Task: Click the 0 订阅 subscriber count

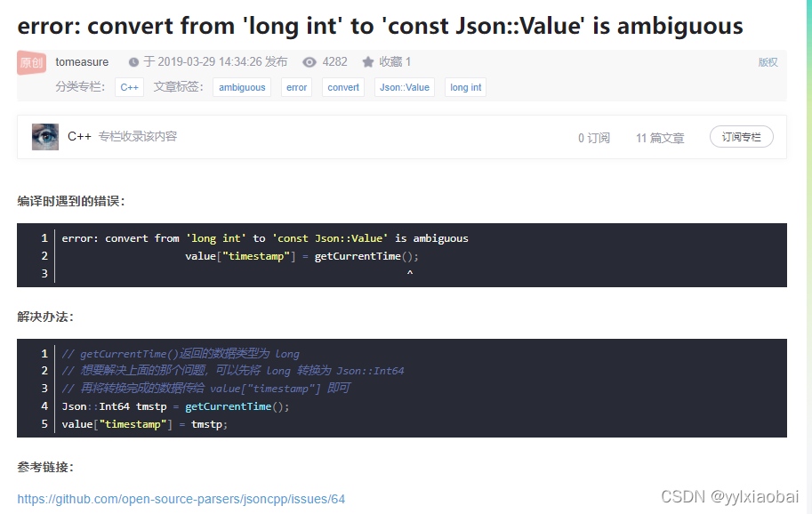Action: [594, 136]
